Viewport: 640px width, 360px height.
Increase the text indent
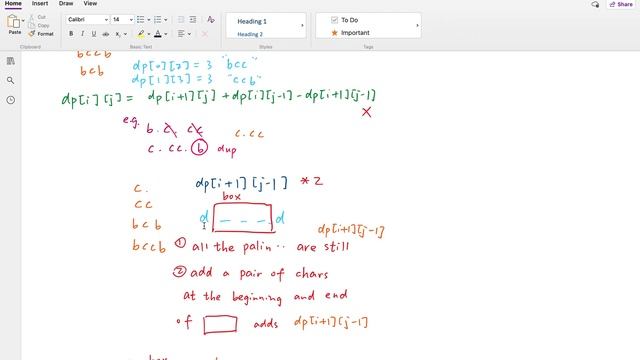point(193,20)
